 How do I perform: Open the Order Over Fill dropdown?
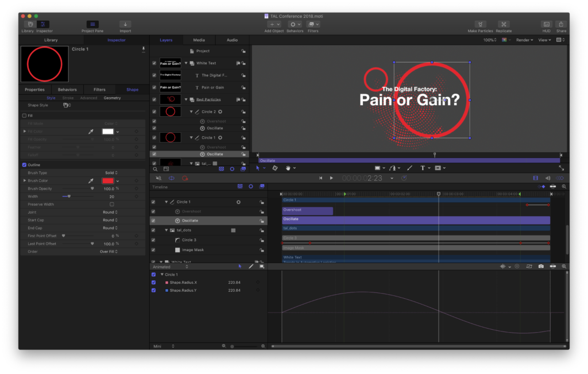click(109, 252)
